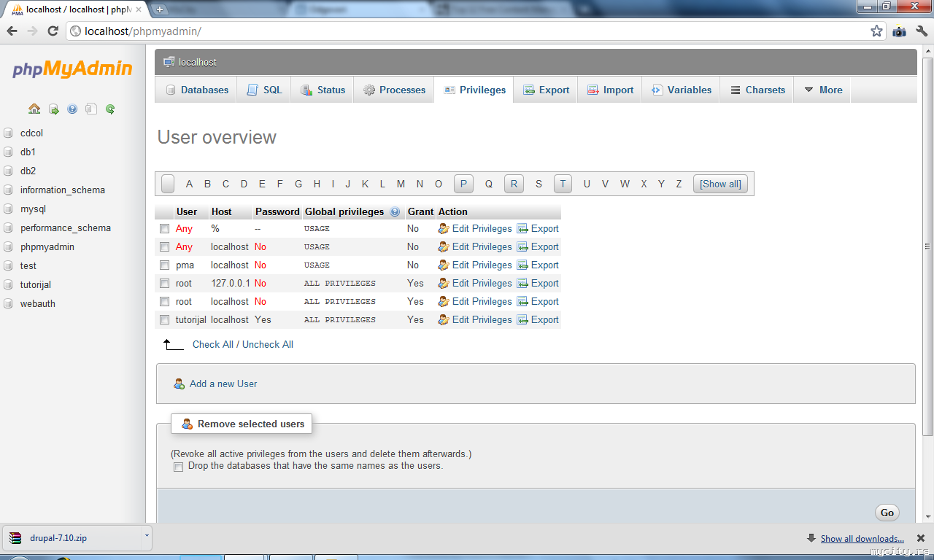Select the checkbox for root on localhost

pyautogui.click(x=165, y=302)
